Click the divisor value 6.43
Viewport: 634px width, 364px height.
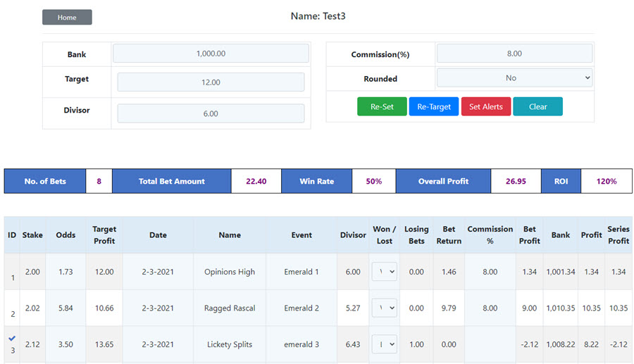[x=353, y=344]
